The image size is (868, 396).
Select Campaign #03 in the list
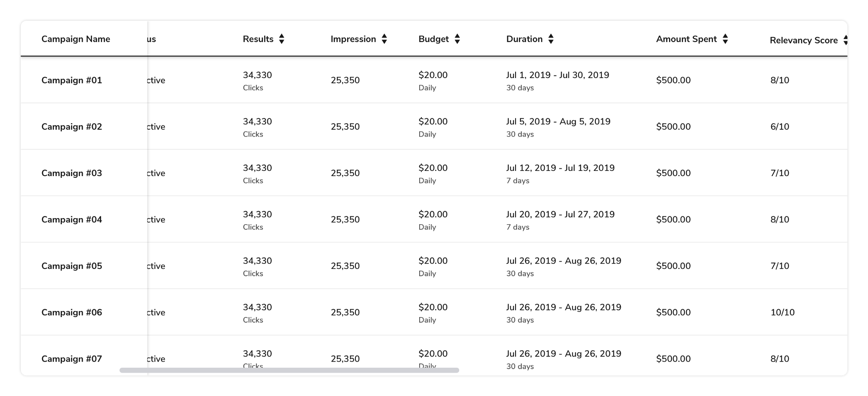pyautogui.click(x=72, y=173)
